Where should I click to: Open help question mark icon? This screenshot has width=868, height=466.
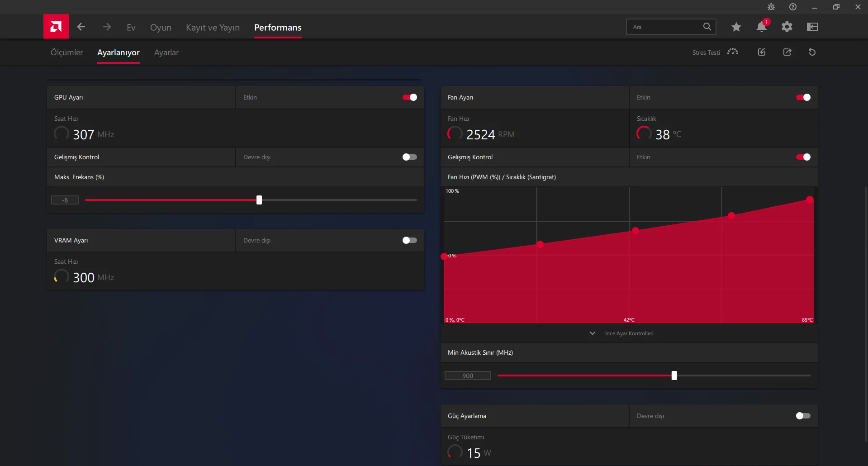(793, 7)
